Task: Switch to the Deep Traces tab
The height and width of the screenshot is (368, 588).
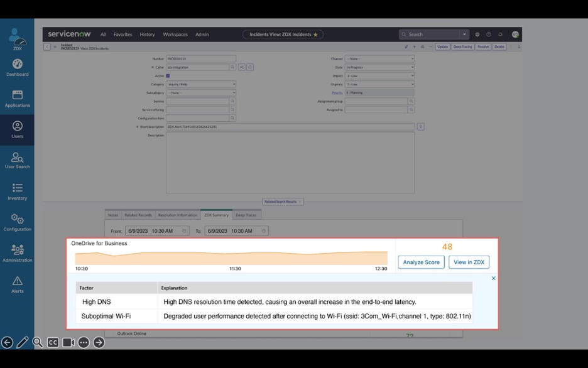Action: coord(246,215)
